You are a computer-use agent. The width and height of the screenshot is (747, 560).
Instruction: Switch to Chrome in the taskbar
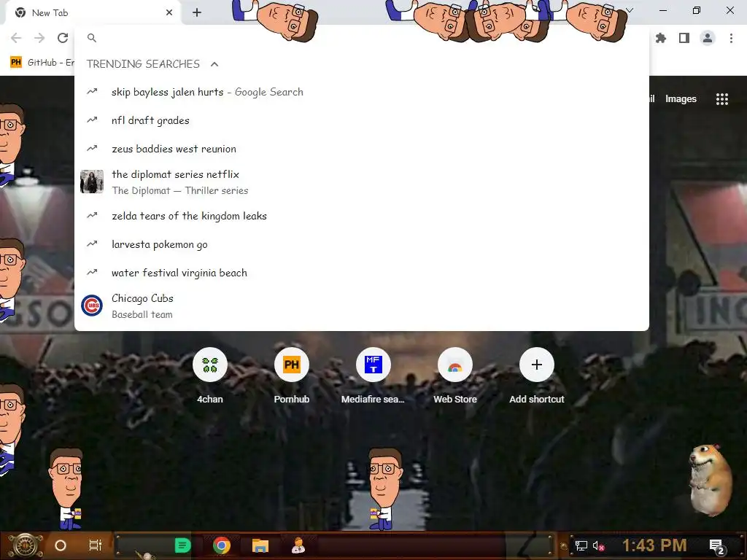tap(222, 545)
